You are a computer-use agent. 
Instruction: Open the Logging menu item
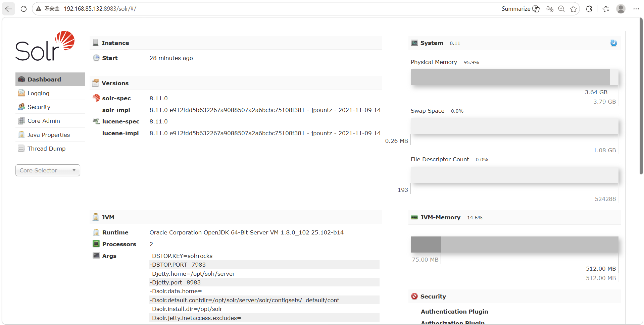click(x=50, y=93)
